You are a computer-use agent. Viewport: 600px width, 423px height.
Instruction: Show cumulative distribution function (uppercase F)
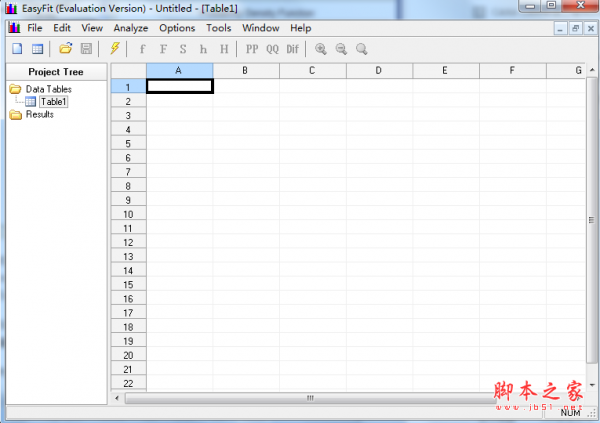point(163,49)
